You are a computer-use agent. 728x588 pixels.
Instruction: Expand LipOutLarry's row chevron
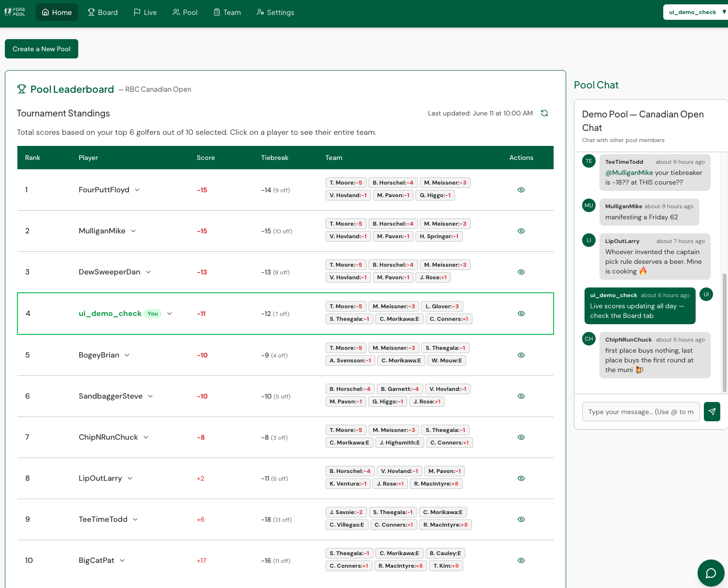pos(130,478)
